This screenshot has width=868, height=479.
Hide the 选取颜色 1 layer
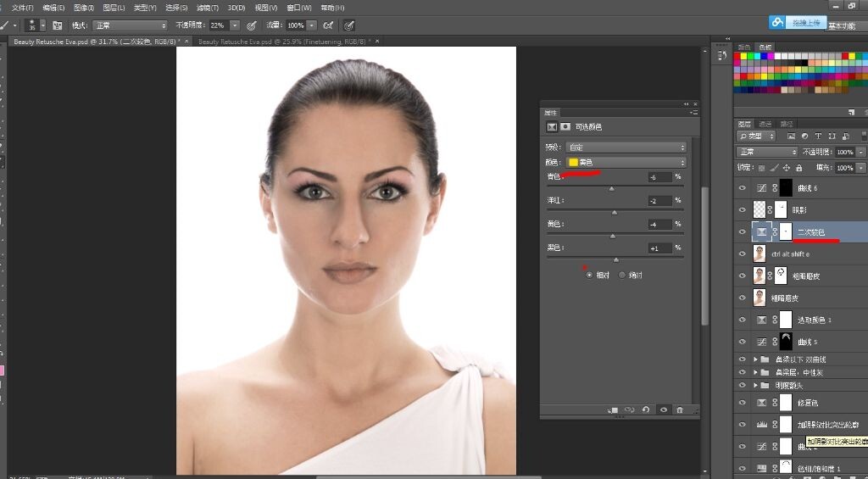tap(743, 320)
